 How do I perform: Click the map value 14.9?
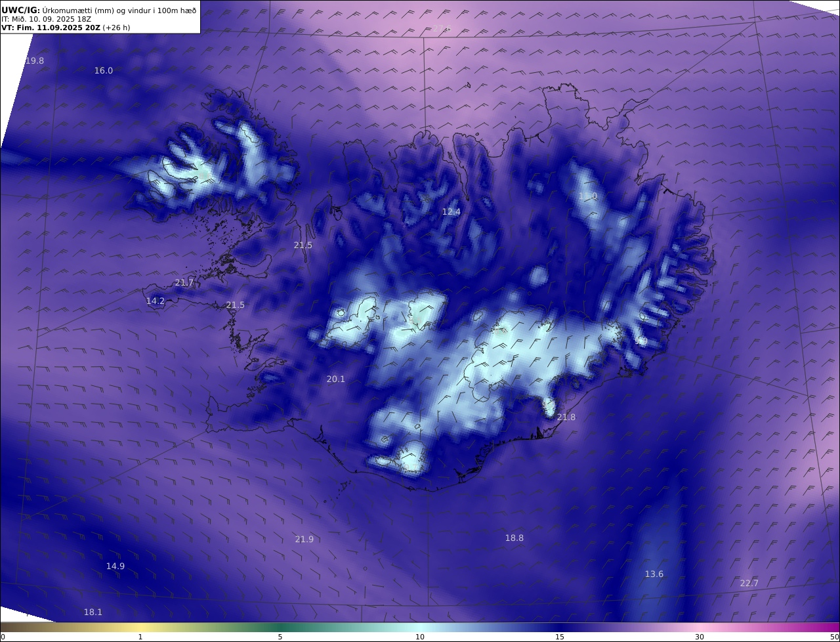point(115,567)
